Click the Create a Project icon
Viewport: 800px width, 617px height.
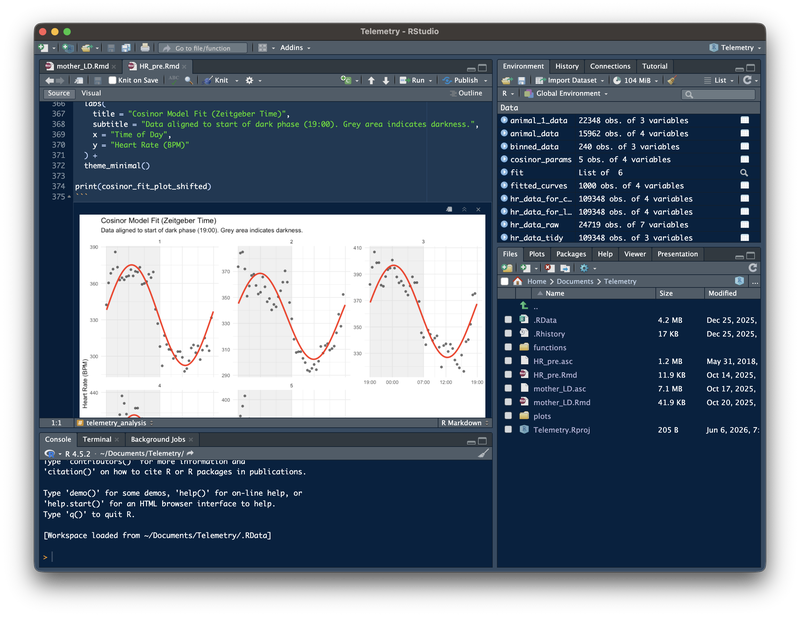67,47
